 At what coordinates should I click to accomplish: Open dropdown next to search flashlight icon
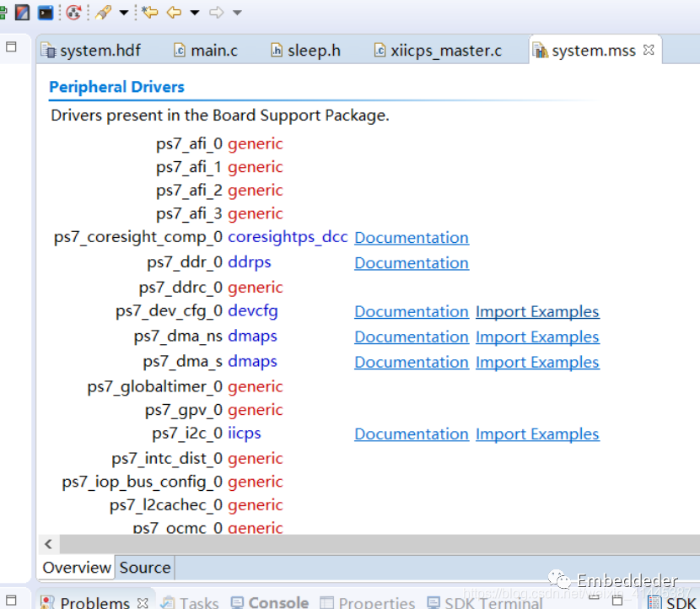point(124,13)
